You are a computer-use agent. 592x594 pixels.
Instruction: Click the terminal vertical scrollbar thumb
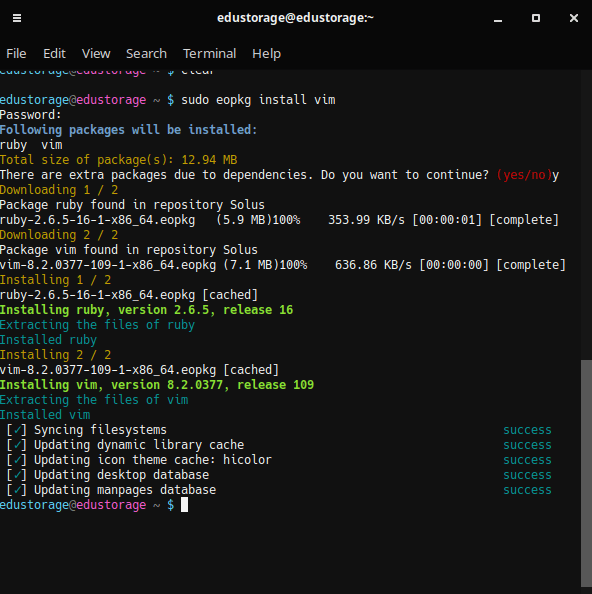586,473
